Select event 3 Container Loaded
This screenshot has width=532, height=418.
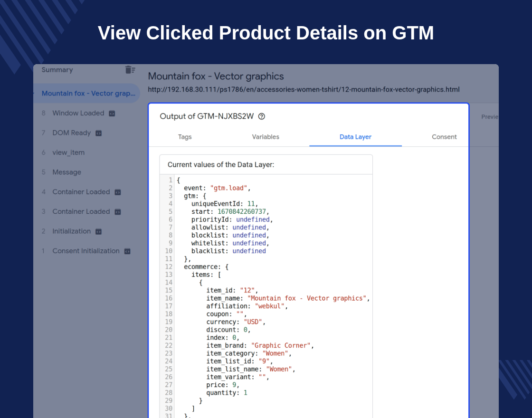click(x=81, y=212)
